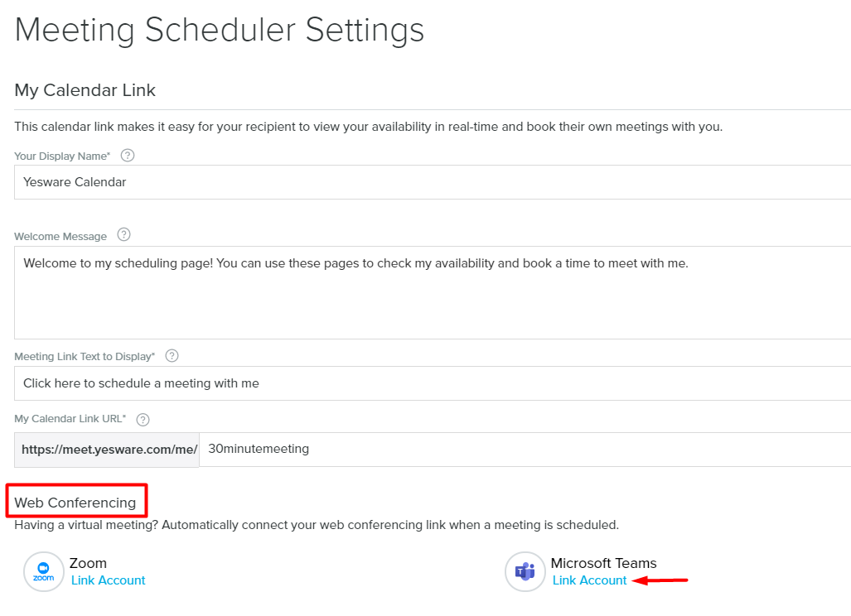The height and width of the screenshot is (616, 851).
Task: Click the Microsoft Teams service name label
Action: tap(604, 563)
